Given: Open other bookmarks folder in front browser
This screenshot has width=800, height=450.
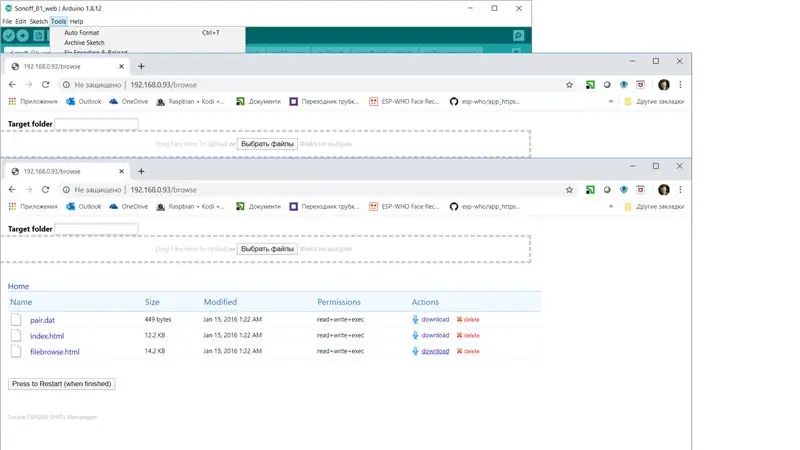Looking at the screenshot, I should pyautogui.click(x=654, y=207).
